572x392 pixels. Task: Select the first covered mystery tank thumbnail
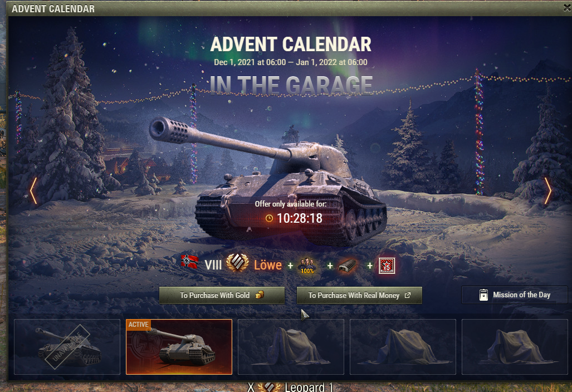tap(291, 347)
